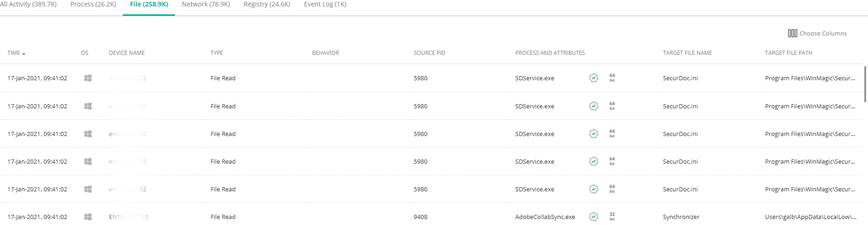The height and width of the screenshot is (225, 868).
Task: Switch to the All Activity tab
Action: [x=28, y=4]
